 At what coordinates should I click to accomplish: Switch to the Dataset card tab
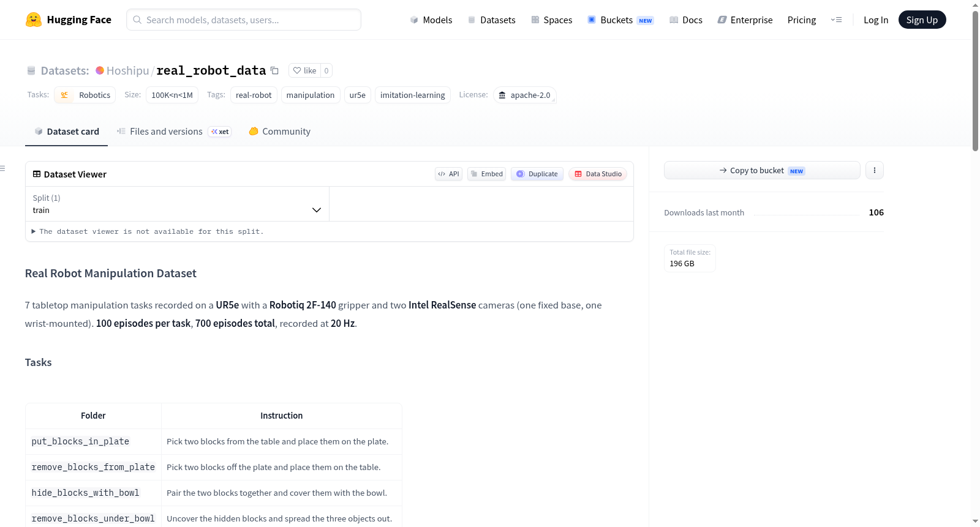pos(66,132)
